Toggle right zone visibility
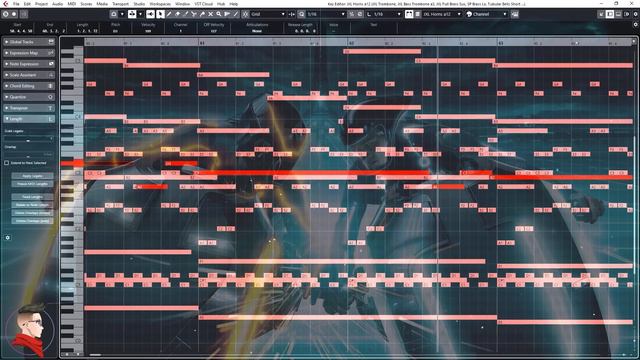The height and width of the screenshot is (360, 640). (x=627, y=14)
